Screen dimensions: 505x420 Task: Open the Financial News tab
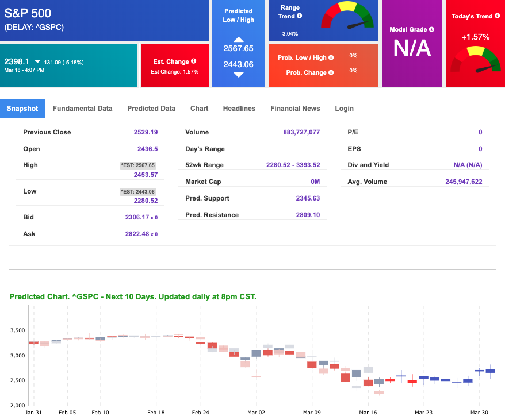pos(295,109)
